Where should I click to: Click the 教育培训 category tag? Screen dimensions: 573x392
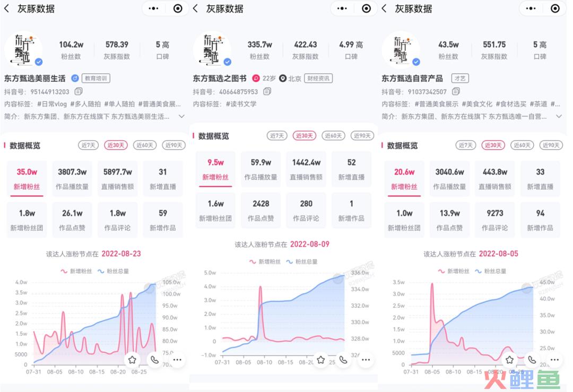point(95,78)
